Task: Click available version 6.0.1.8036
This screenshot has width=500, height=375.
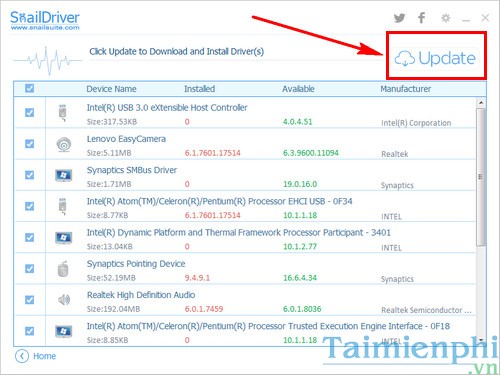Action: (302, 309)
